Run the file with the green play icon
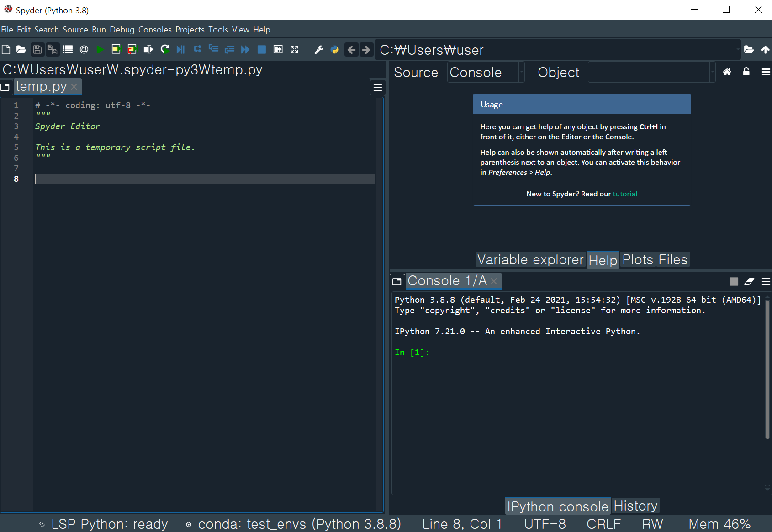Screen dimensions: 772x532 (x=100, y=49)
